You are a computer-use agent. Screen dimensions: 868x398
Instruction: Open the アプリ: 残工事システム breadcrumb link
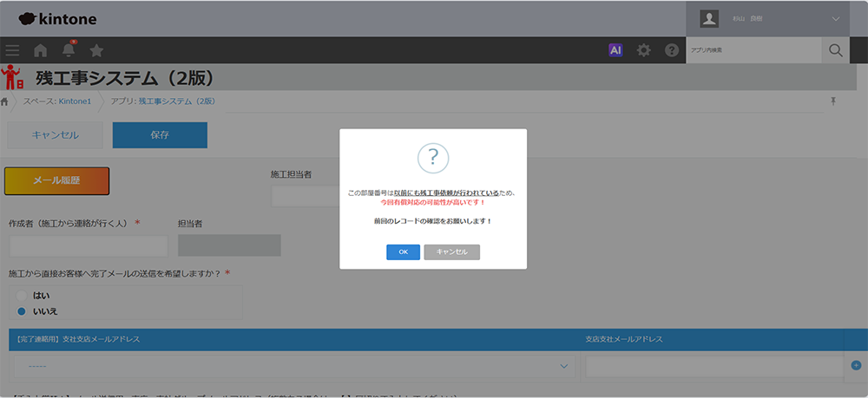(162, 101)
